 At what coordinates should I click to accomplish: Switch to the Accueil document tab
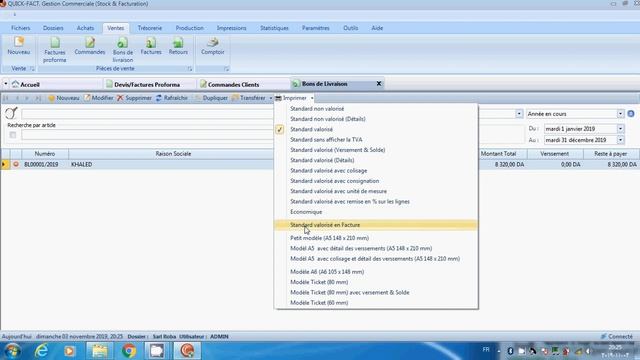click(x=56, y=84)
